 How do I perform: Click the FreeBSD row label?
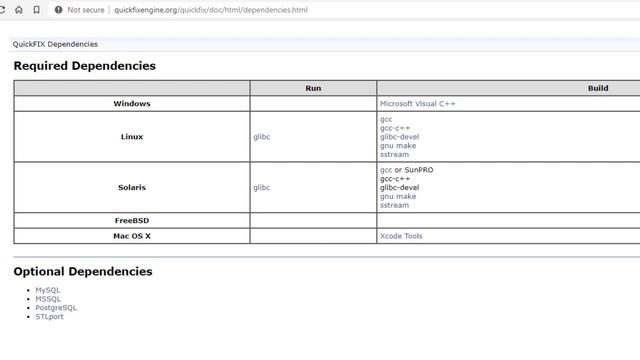[x=132, y=220]
